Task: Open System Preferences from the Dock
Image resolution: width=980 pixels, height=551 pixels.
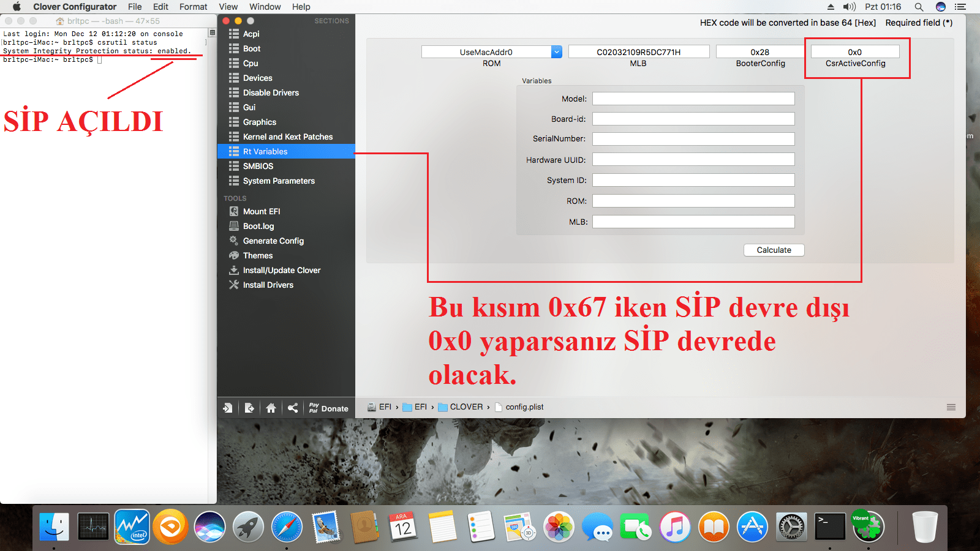Action: [x=791, y=527]
